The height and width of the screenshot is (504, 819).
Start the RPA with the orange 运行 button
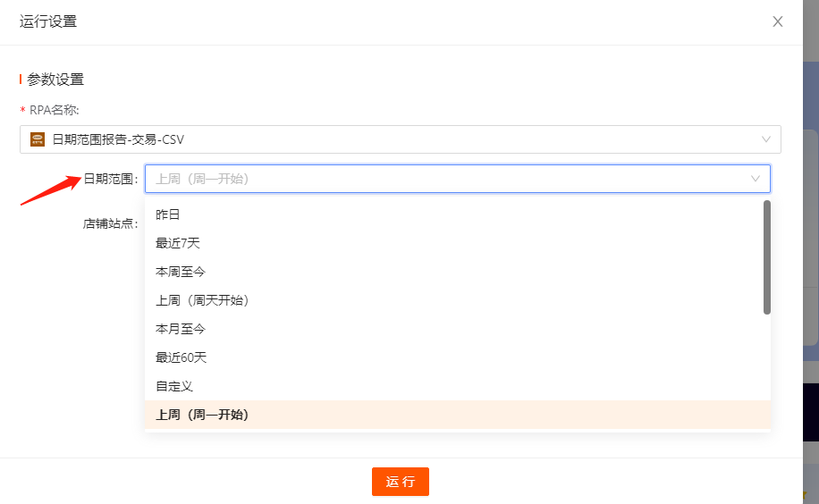(x=400, y=482)
